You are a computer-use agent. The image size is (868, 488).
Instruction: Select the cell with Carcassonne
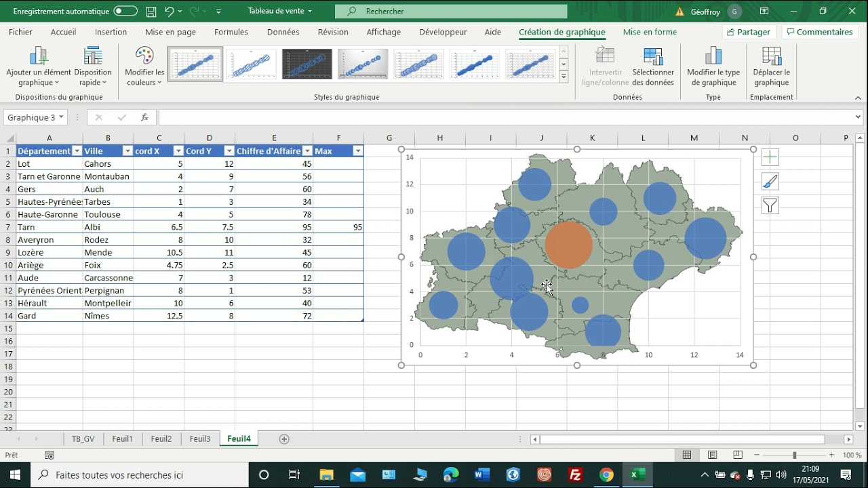pos(108,278)
